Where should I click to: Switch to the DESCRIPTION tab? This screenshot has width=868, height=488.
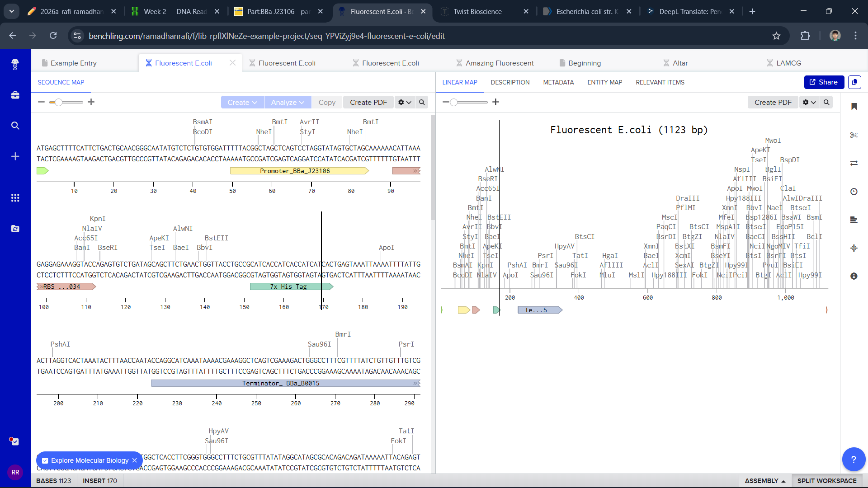point(510,82)
